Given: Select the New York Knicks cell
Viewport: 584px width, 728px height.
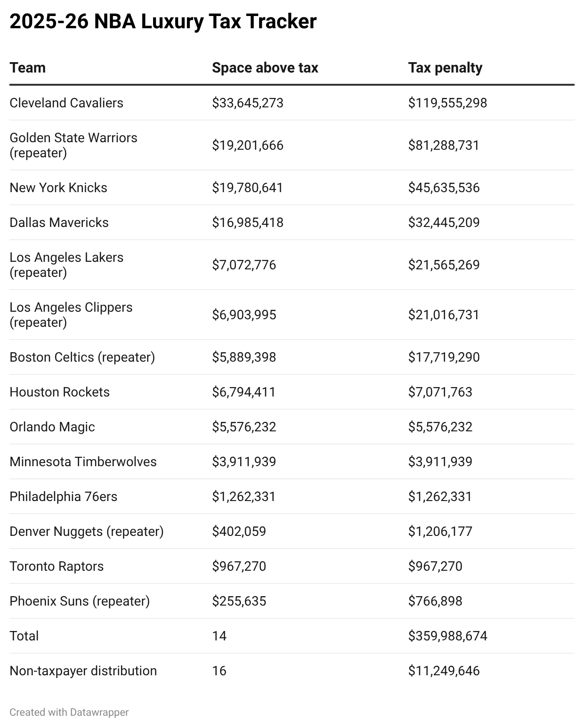Looking at the screenshot, I should [x=58, y=187].
